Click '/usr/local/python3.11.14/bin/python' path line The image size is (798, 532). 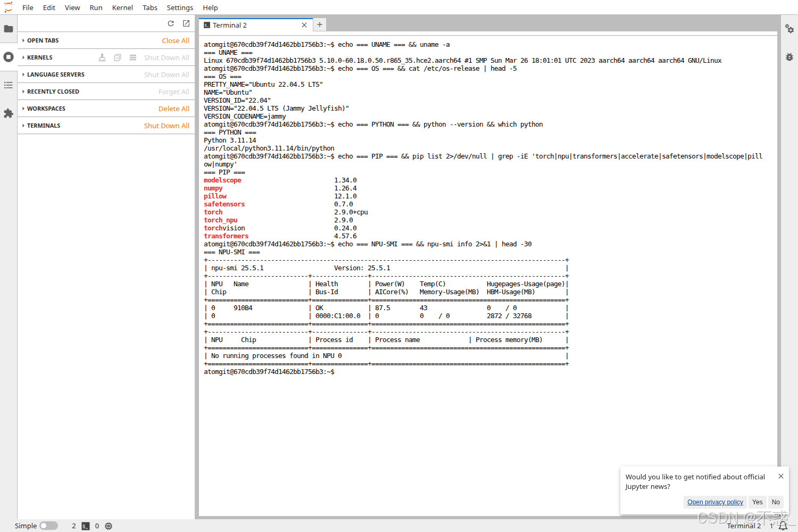[269, 148]
